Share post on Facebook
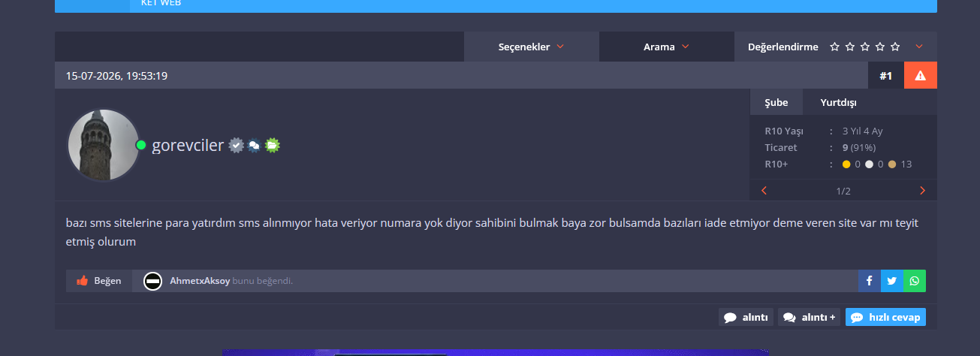 [870, 281]
